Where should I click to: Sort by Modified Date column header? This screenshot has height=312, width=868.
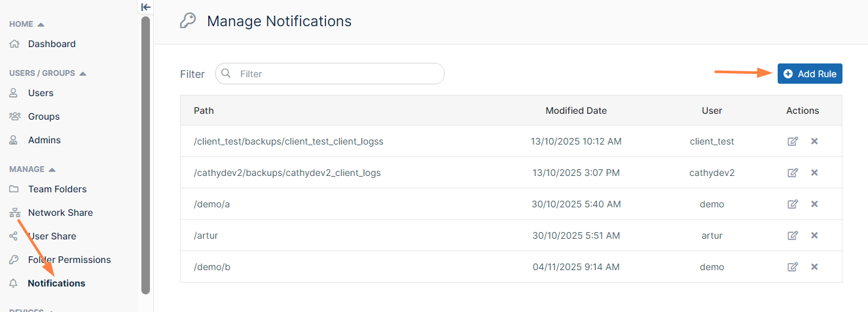tap(576, 111)
